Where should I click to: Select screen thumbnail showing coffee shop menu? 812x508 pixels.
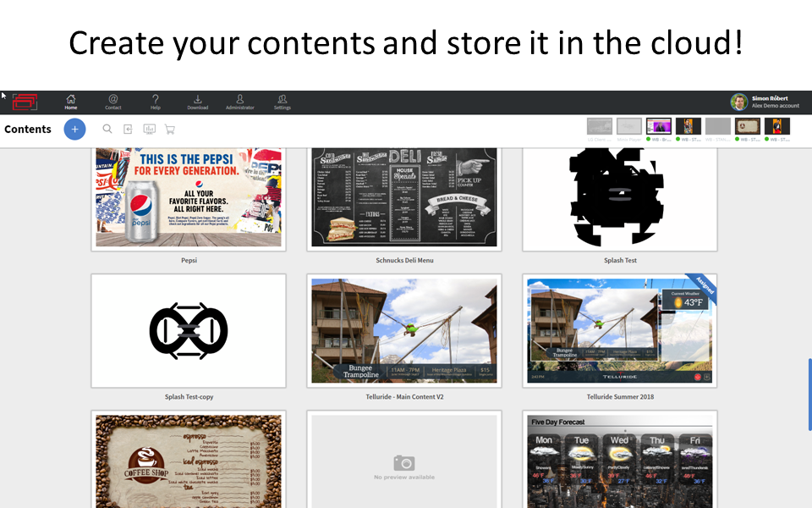[748, 126]
